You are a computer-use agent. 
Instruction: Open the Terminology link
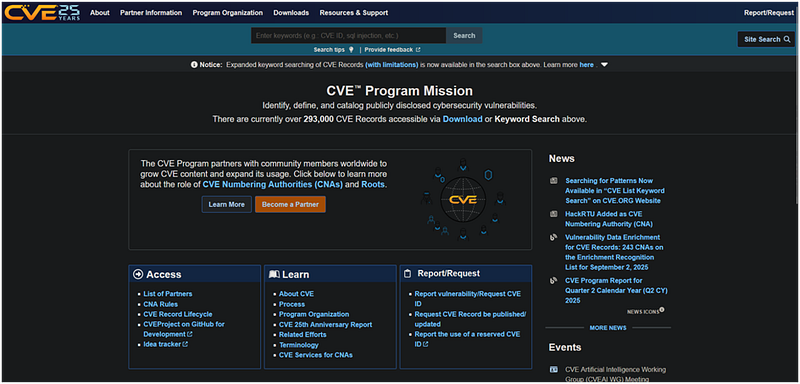coord(298,345)
